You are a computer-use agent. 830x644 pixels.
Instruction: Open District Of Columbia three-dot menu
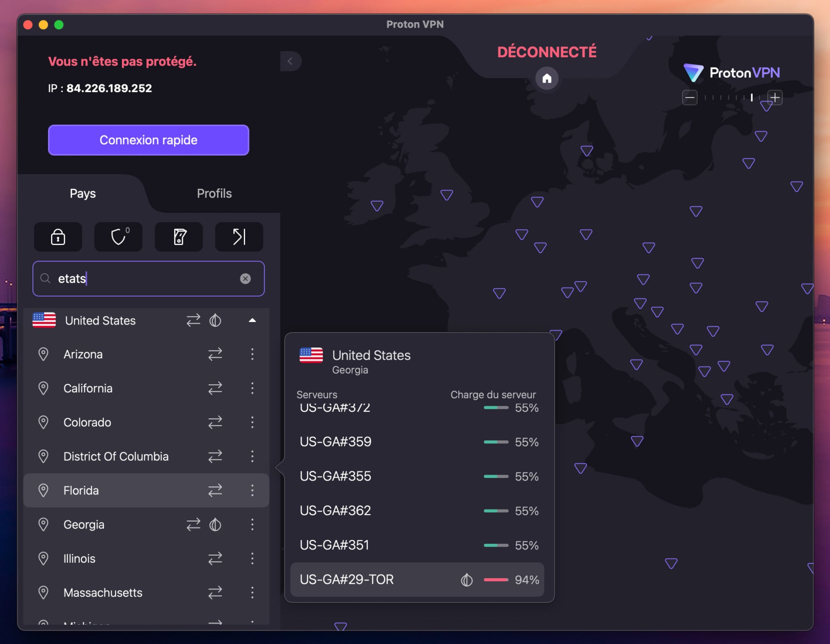[252, 456]
